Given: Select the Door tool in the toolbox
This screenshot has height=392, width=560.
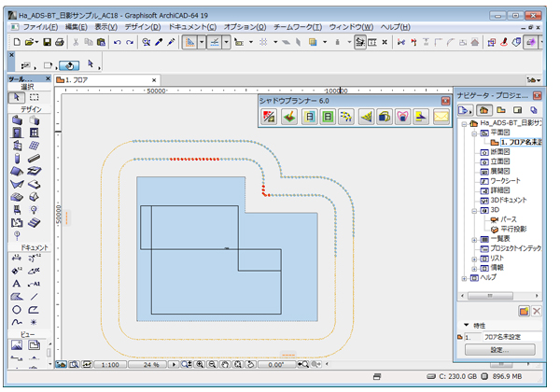Looking at the screenshot, I should click(17, 133).
